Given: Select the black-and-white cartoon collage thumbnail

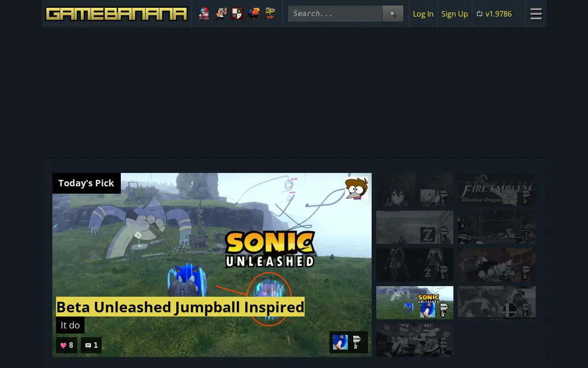Looking at the screenshot, I should coord(415,340).
